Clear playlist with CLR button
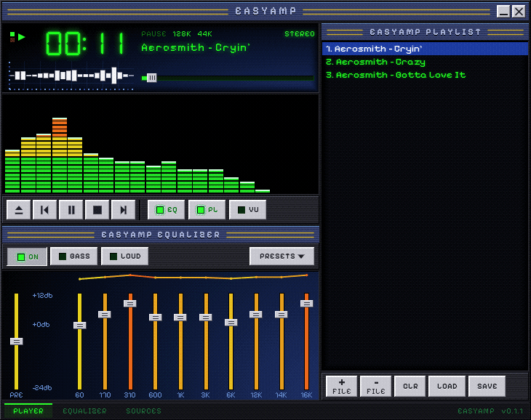This screenshot has width=531, height=420. click(x=410, y=386)
